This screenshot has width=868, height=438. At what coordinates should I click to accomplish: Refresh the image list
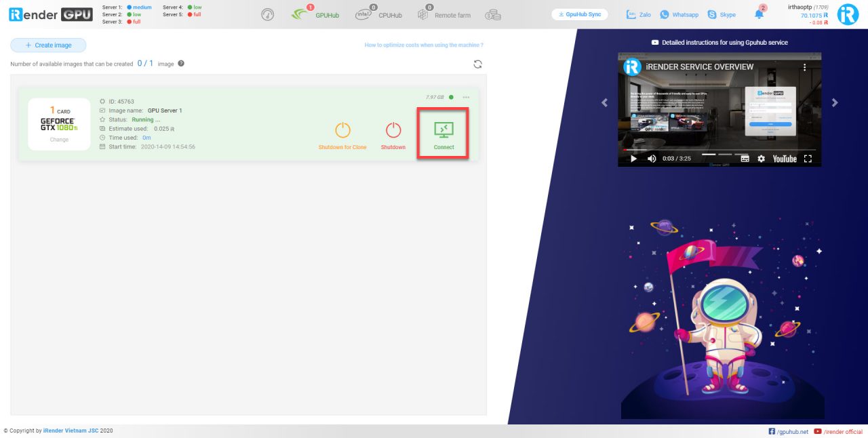pos(478,64)
